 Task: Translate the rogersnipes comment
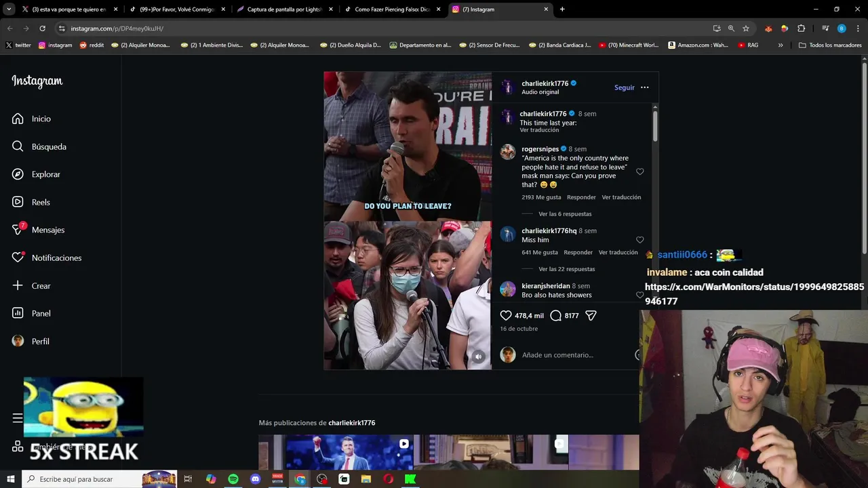click(x=621, y=197)
